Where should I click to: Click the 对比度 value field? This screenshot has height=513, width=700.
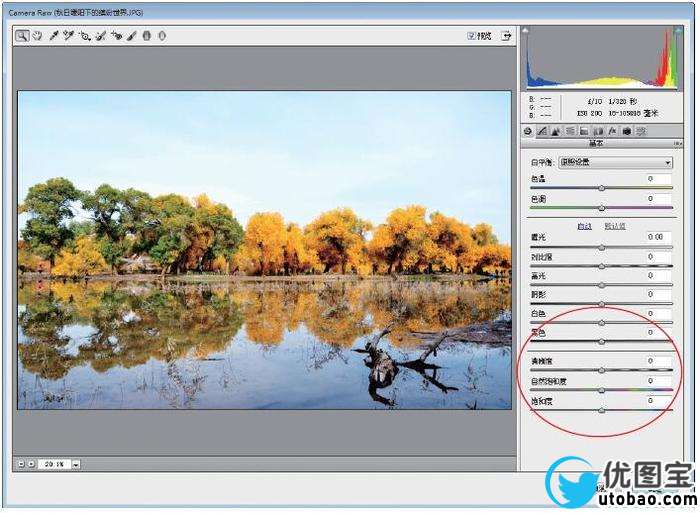pos(657,257)
